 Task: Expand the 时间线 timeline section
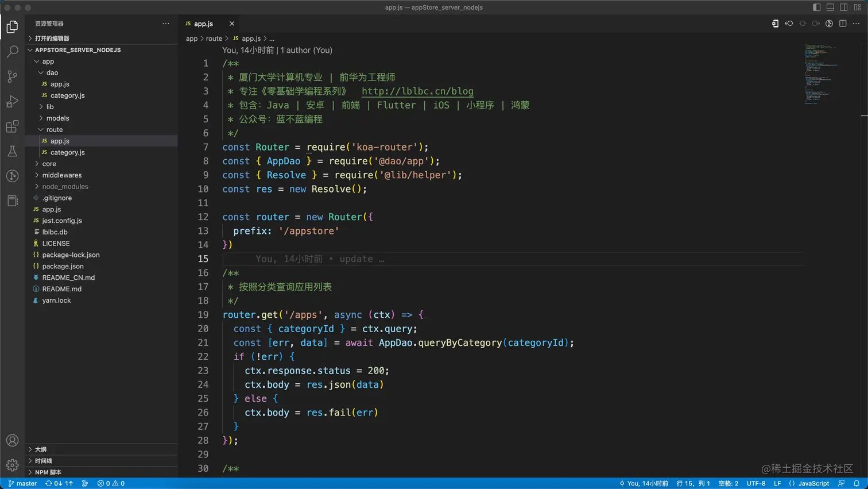pos(102,461)
